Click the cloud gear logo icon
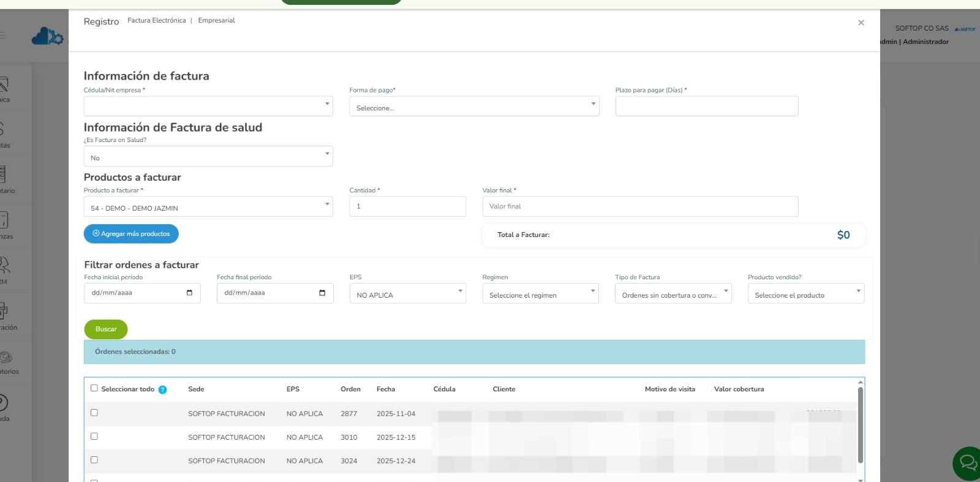Screen dimensions: 980x482 coord(47,36)
